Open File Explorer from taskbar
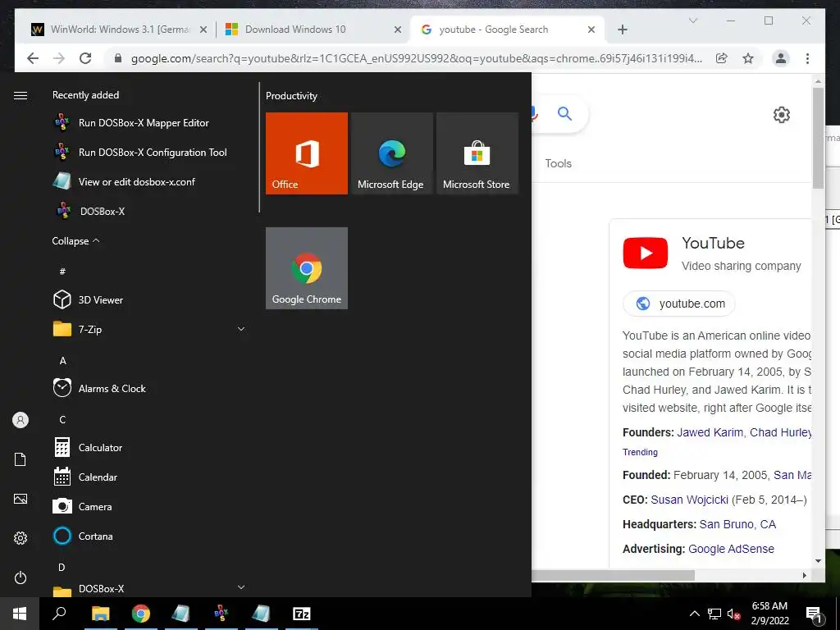840x630 pixels. point(100,614)
